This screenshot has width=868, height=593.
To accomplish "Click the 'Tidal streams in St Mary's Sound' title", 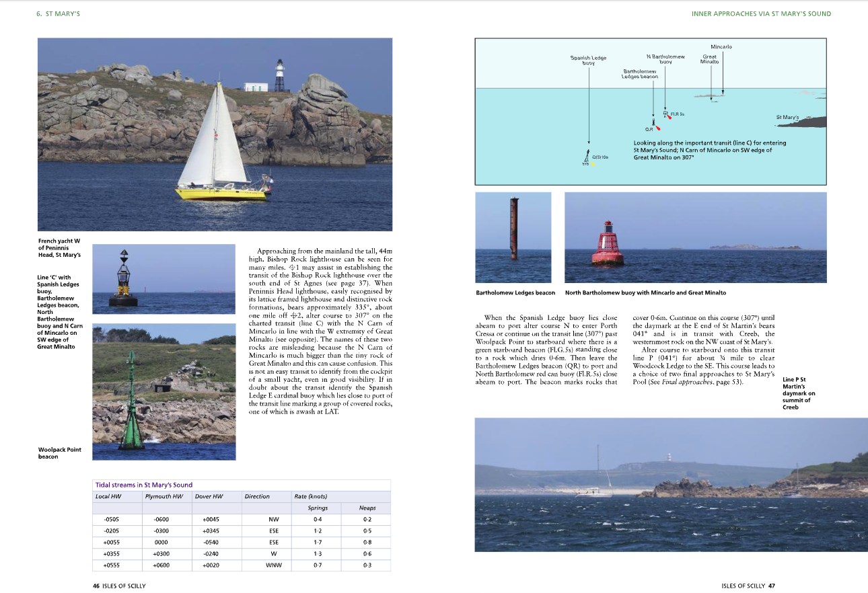I will 144,485.
